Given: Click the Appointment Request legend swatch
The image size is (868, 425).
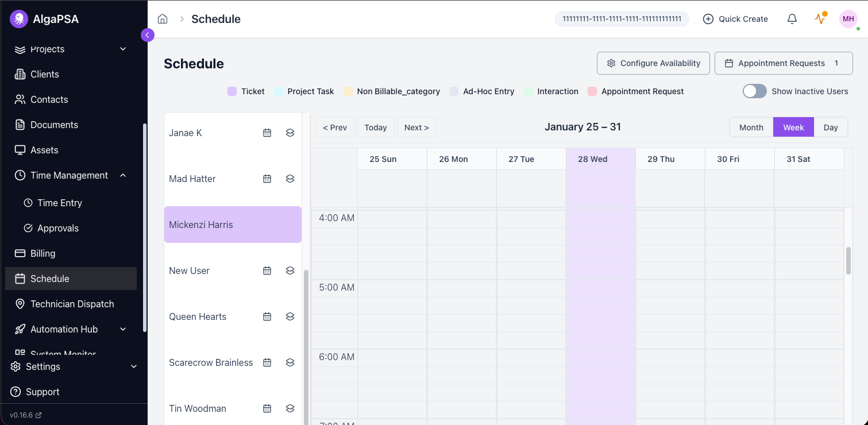Looking at the screenshot, I should (x=592, y=91).
